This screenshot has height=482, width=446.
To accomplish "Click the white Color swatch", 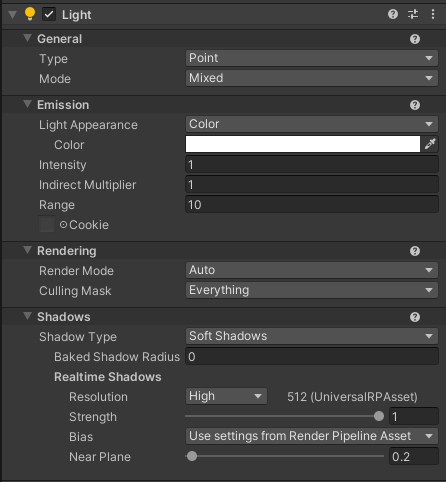I will click(303, 144).
